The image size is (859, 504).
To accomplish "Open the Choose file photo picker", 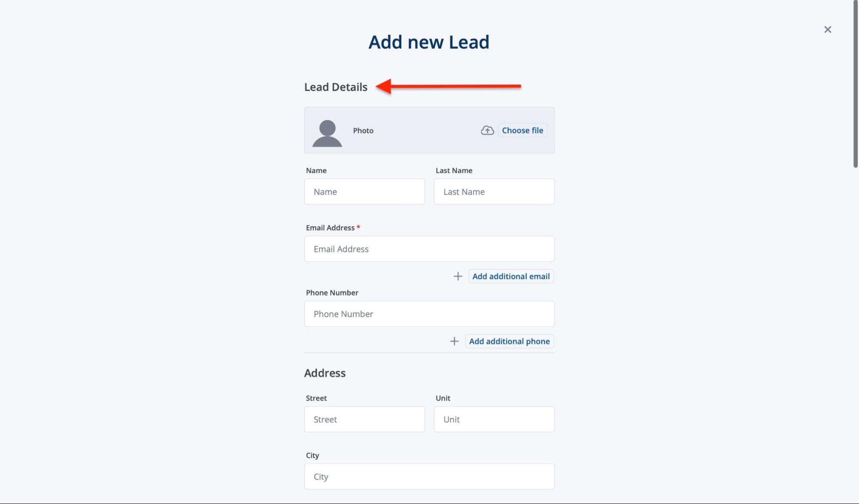I will pyautogui.click(x=522, y=130).
